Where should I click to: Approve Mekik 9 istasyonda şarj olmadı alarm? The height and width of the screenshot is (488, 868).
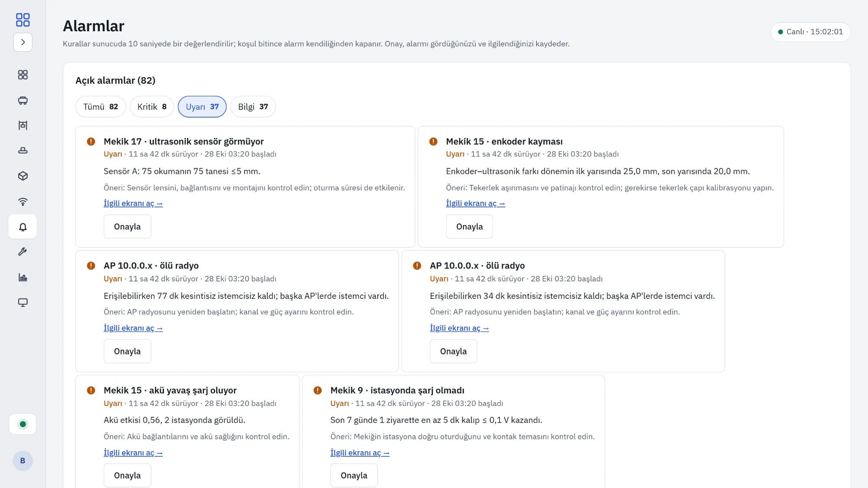click(354, 475)
